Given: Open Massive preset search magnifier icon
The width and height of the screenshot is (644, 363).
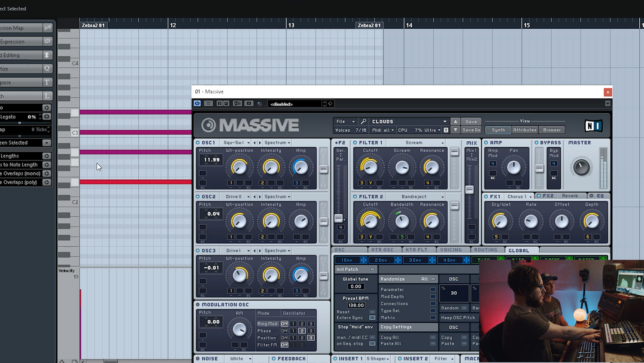Looking at the screenshot, I should coord(363,121).
